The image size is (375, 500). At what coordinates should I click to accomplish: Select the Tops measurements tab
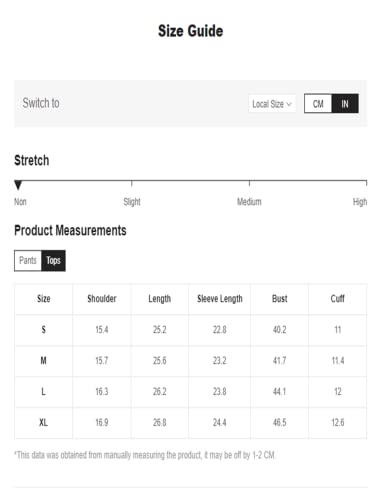coord(53,260)
